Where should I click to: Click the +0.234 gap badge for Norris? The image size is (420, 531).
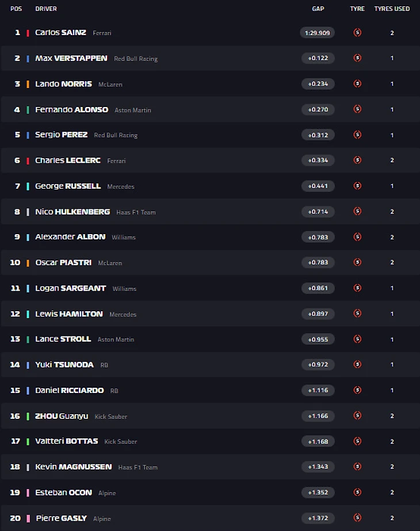318,84
